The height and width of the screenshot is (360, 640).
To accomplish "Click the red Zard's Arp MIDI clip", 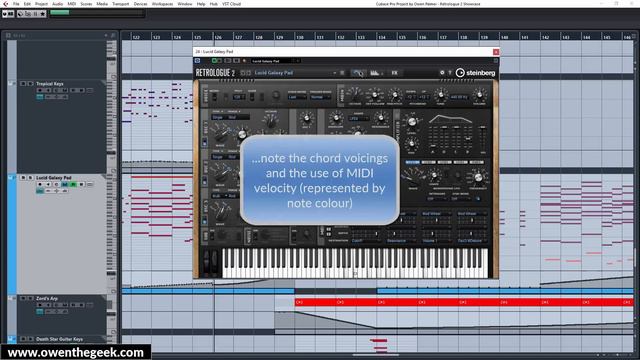I will pos(464,302).
